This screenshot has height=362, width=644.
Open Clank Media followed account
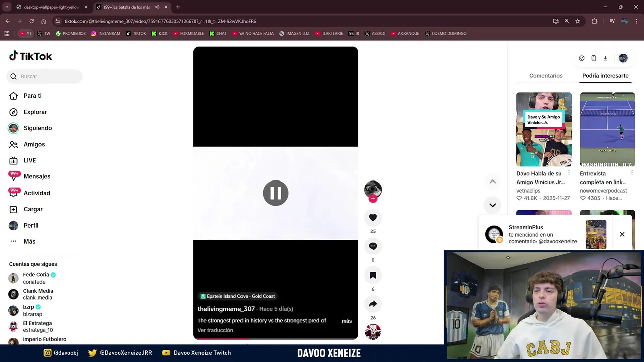click(x=31, y=294)
